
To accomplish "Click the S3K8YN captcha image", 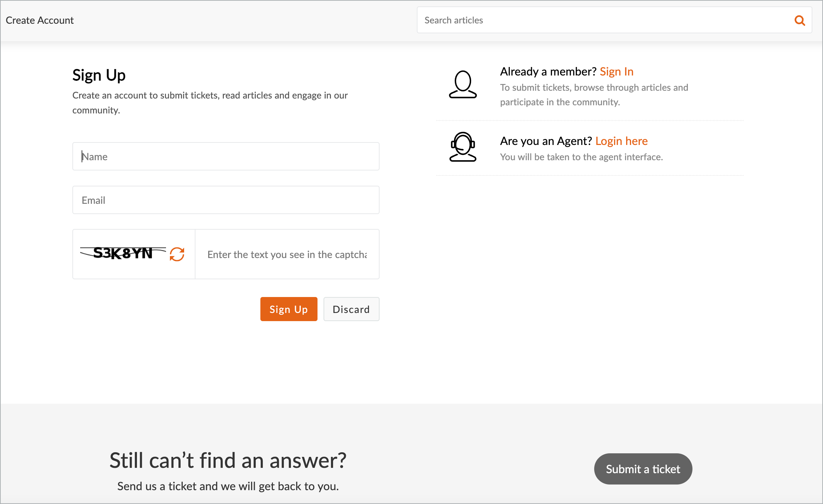I will click(123, 253).
